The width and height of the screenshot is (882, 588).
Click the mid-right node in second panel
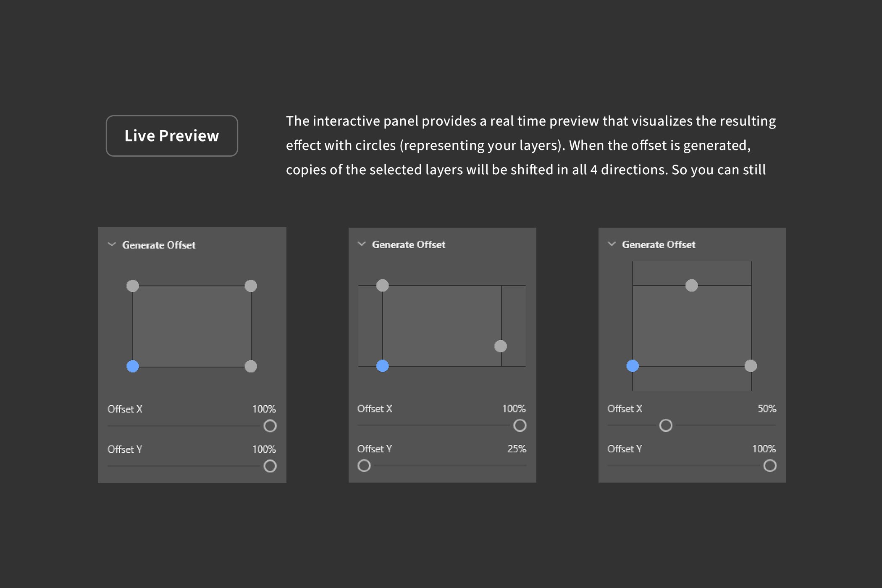click(x=500, y=345)
